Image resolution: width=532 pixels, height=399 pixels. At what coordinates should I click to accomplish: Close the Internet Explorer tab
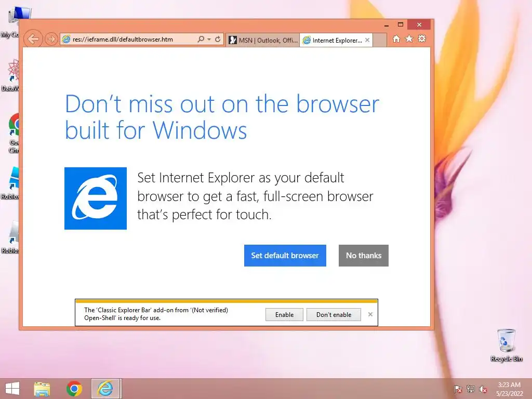[367, 40]
